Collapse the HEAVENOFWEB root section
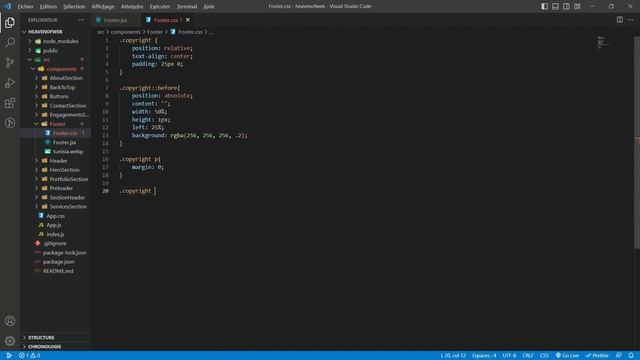This screenshot has height=360, width=640. tap(56, 32)
